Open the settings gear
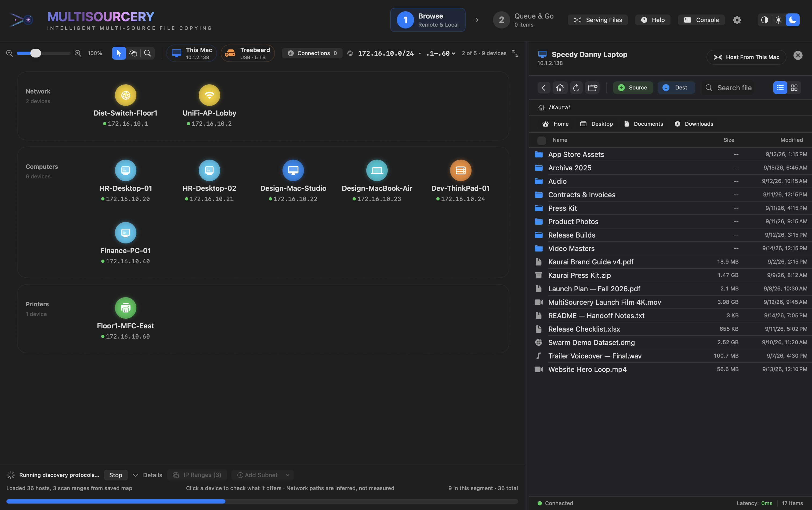 [x=737, y=20]
